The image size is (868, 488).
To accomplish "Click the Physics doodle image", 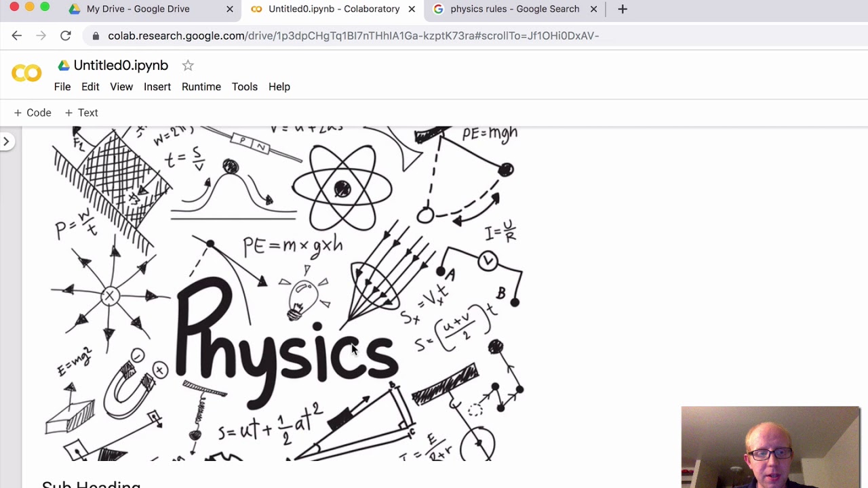I will 285,293.
